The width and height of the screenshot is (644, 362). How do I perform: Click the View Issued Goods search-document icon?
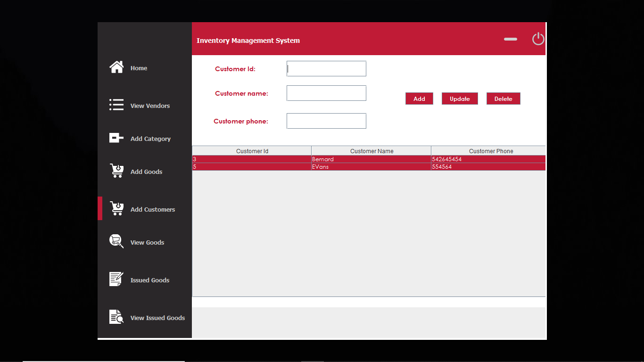coord(116,317)
